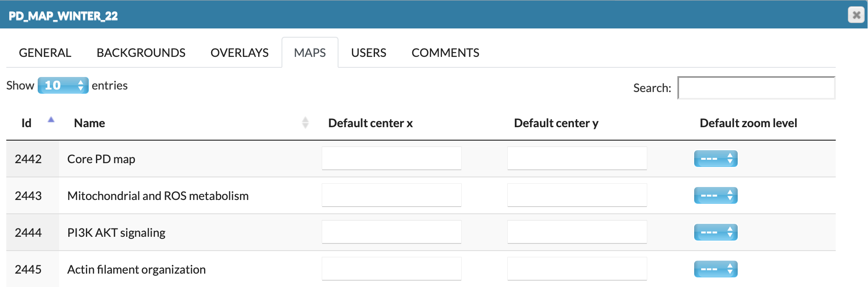868x287 pixels.
Task: Open zoom level dropdown for Core PD map
Action: (715, 159)
